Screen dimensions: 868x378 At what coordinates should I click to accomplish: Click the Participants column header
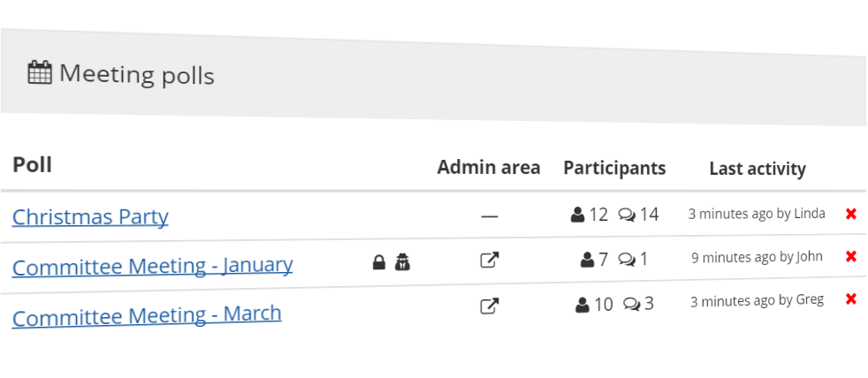614,168
